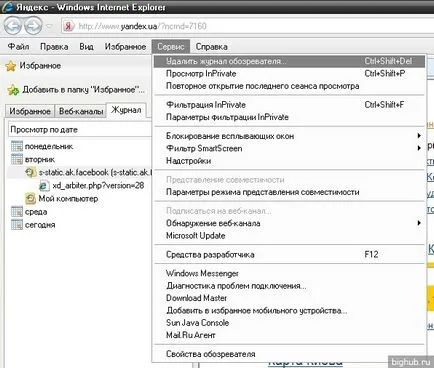Select the Журнал tab
Image resolution: width=434 pixels, height=368 pixels.
click(126, 110)
